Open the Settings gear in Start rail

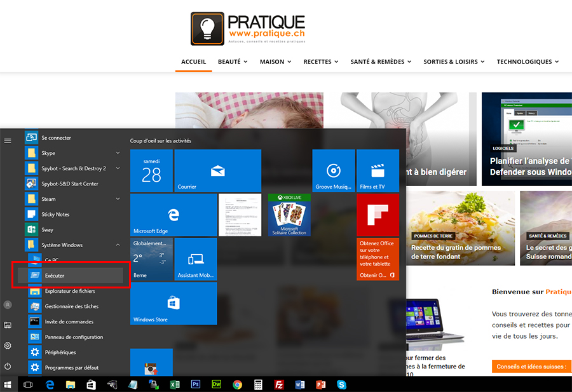coord(8,346)
